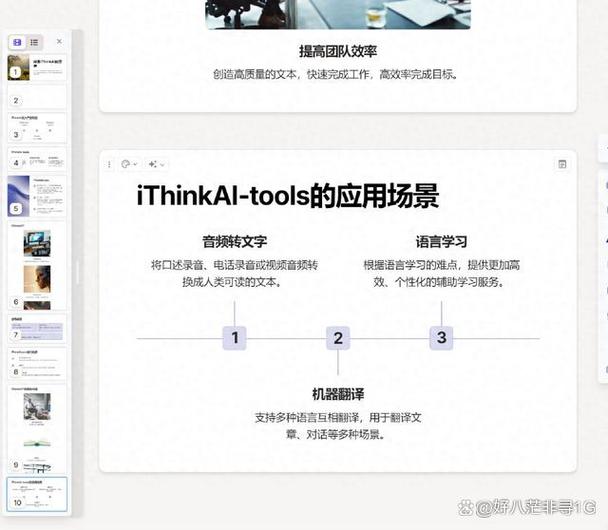Select slide 3 thumbnail in sidebar
Viewport: 608px width, 530px height.
[37, 128]
